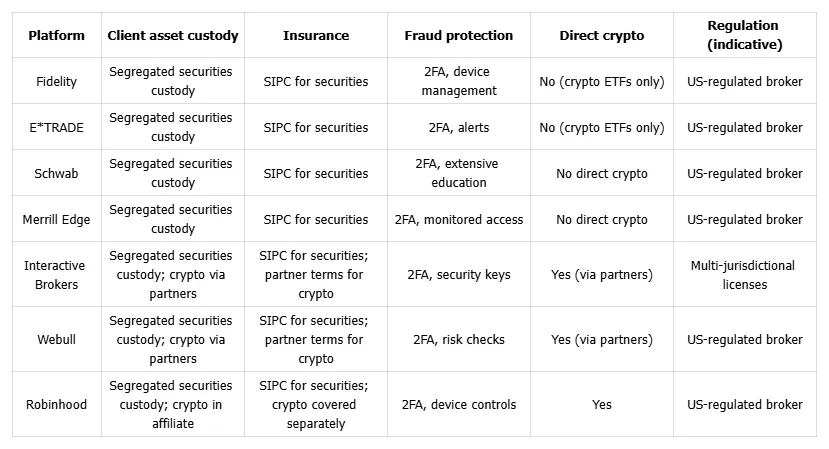Click the Insurance column header
829x449 pixels.
tap(316, 36)
